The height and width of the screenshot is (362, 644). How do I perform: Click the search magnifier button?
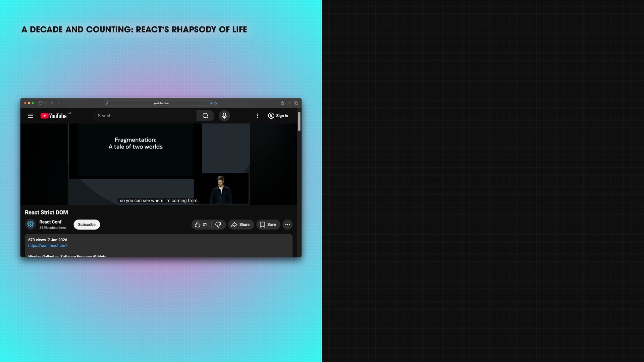205,116
